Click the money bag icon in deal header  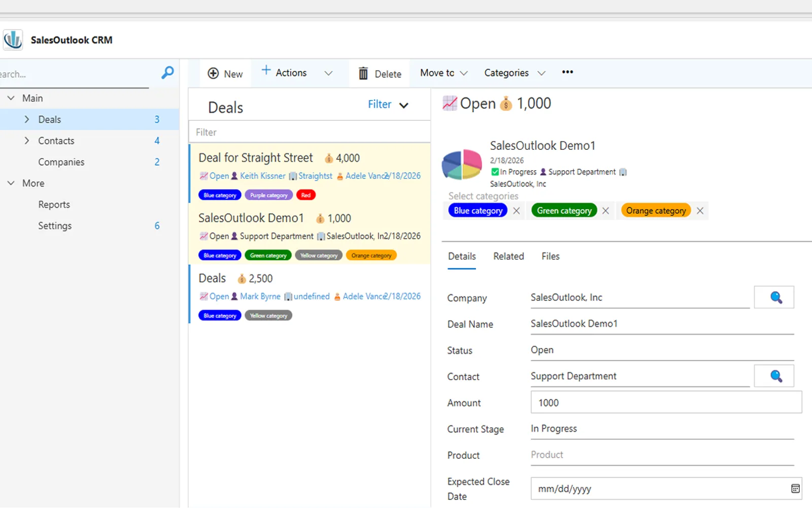click(x=506, y=104)
